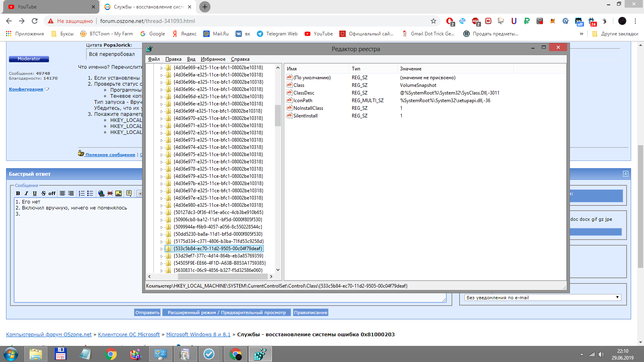This screenshot has height=362, width=644.
Task: Apply strikethrough formatting in the reply editor
Action: point(43,193)
